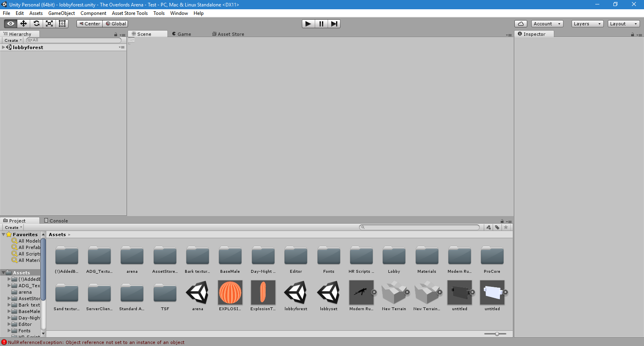Expand the New Terrain asset arrow
644x346 pixels.
pyautogui.click(x=407, y=292)
